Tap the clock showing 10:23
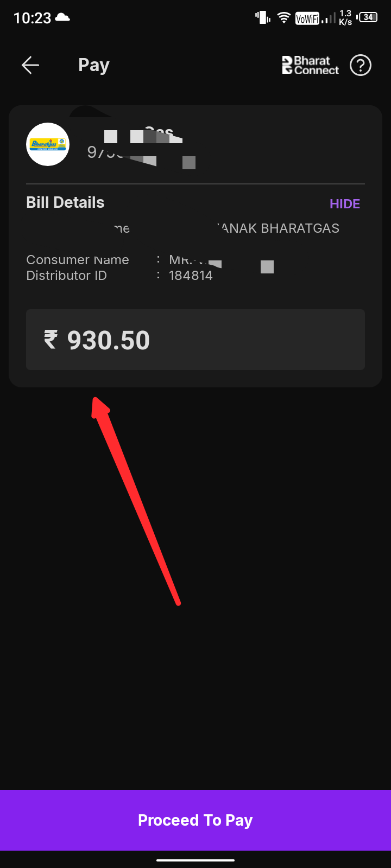The image size is (391, 868). [x=32, y=18]
